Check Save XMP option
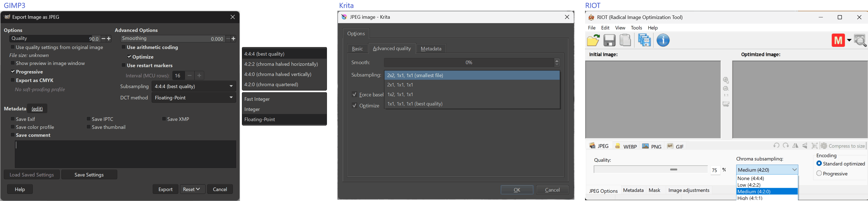This screenshot has width=868, height=201. point(164,119)
